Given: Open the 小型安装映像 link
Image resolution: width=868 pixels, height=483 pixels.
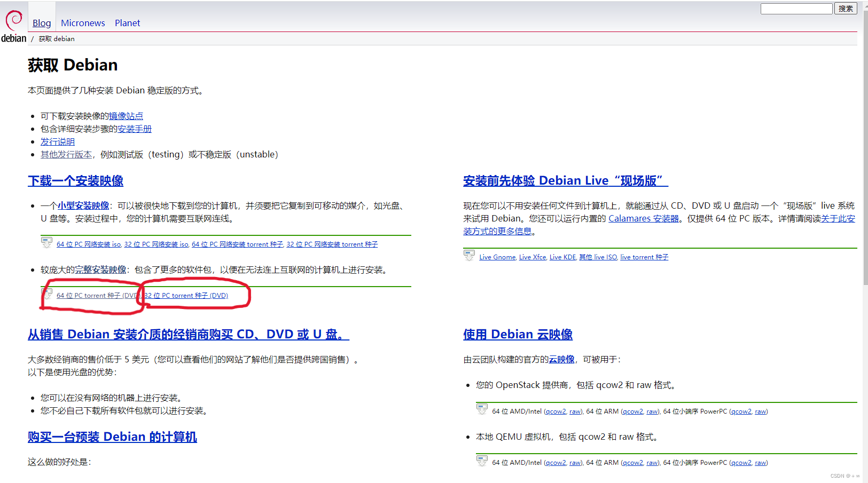Looking at the screenshot, I should (x=83, y=205).
